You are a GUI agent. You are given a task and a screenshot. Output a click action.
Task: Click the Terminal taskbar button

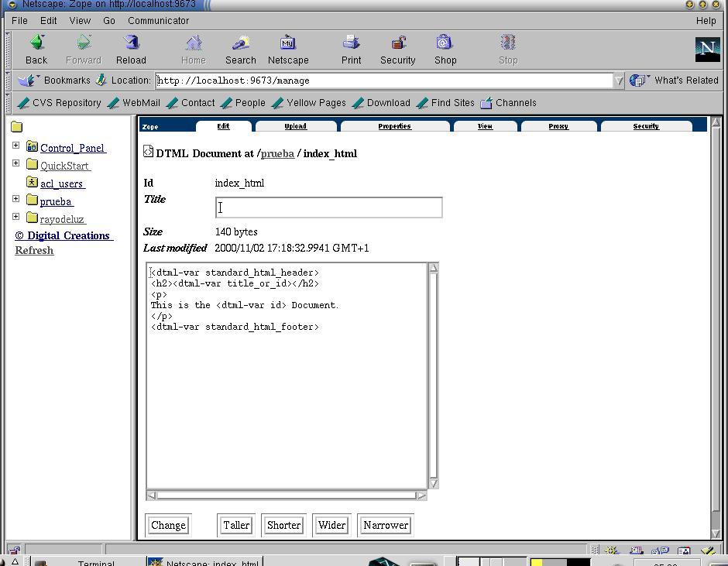point(88,561)
